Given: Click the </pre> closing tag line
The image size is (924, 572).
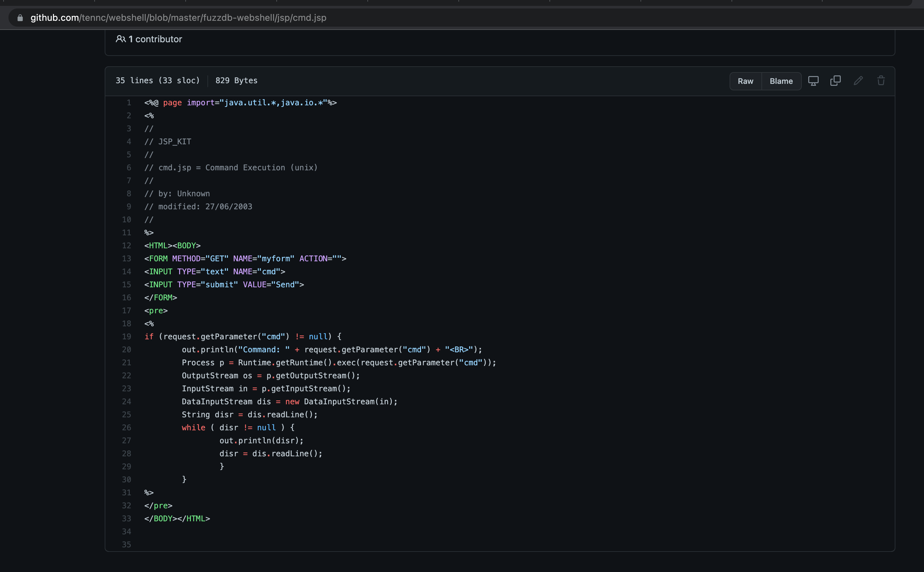Looking at the screenshot, I should click(x=158, y=505).
